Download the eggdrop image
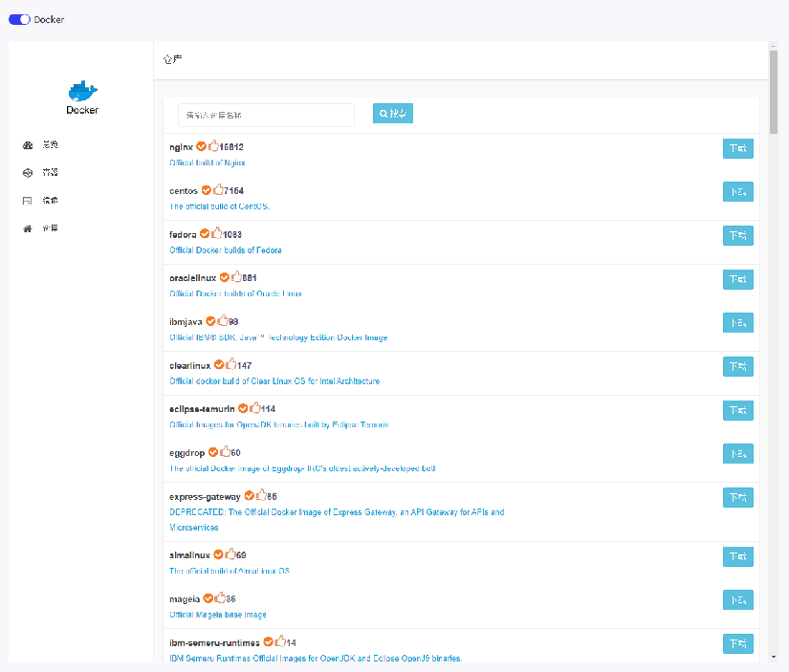 coord(738,454)
